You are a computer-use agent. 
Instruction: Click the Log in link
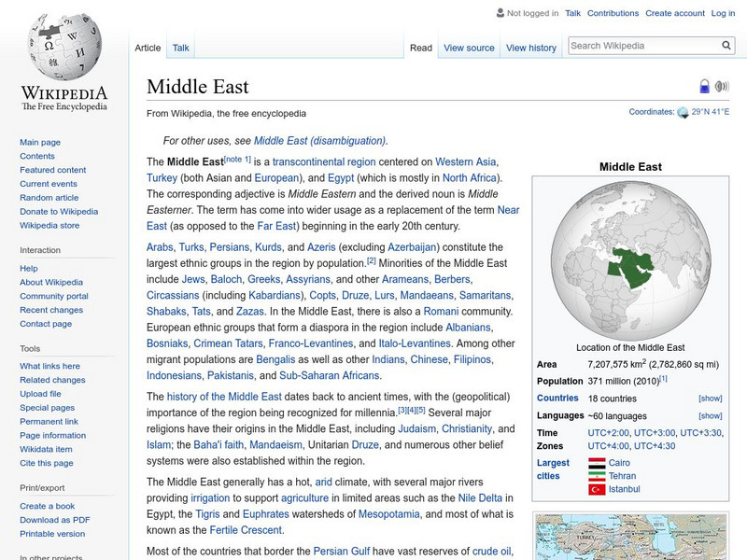723,13
